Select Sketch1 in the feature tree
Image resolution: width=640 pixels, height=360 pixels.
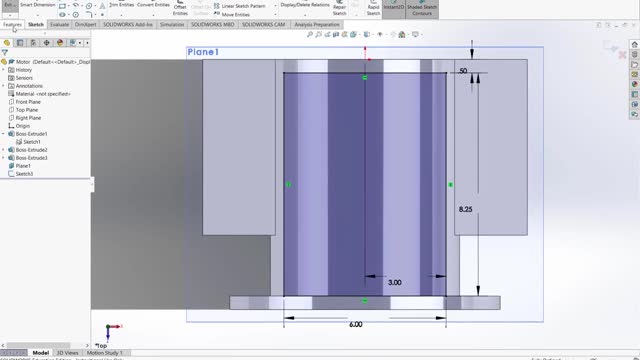(32, 142)
